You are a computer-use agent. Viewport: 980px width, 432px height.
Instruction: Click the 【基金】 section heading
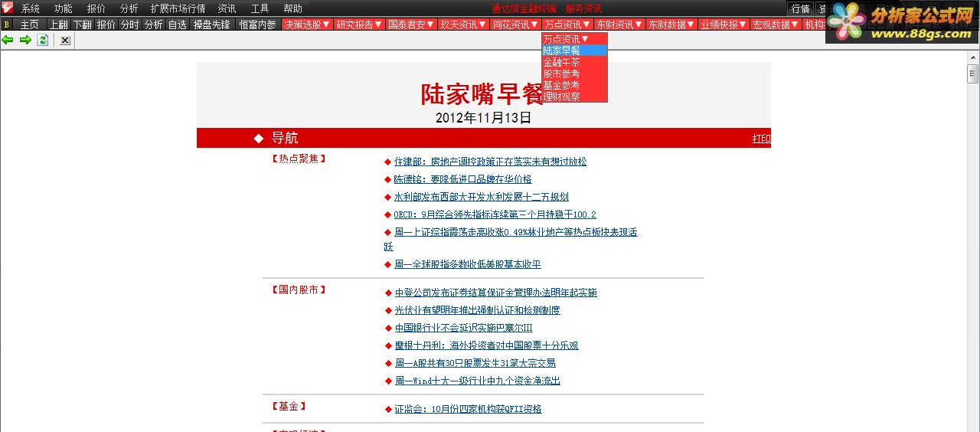(289, 406)
